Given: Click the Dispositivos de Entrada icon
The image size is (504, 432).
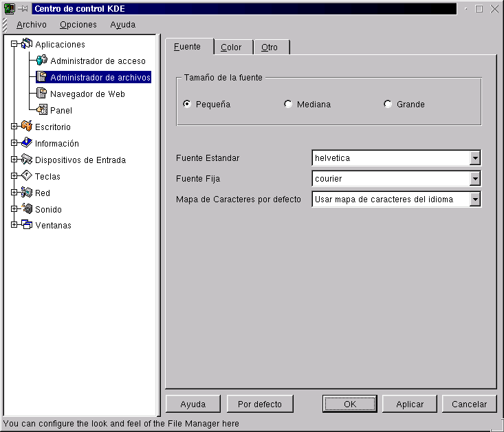Looking at the screenshot, I should pos(27,160).
